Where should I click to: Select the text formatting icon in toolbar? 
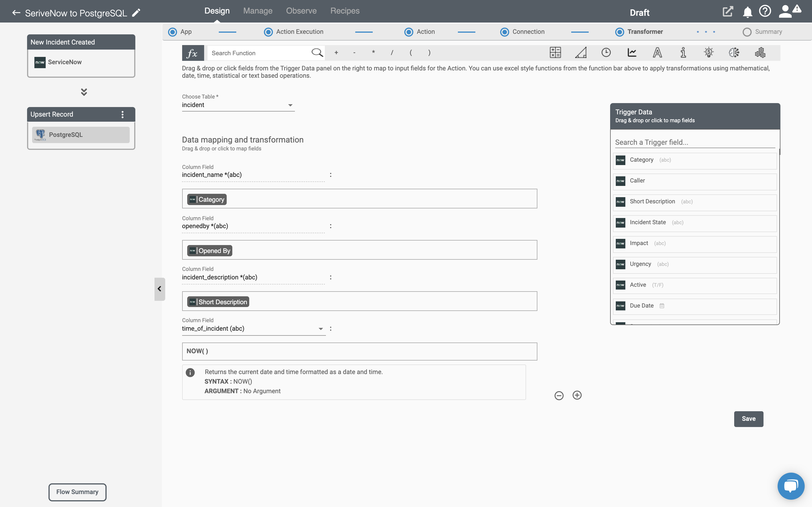click(x=657, y=53)
